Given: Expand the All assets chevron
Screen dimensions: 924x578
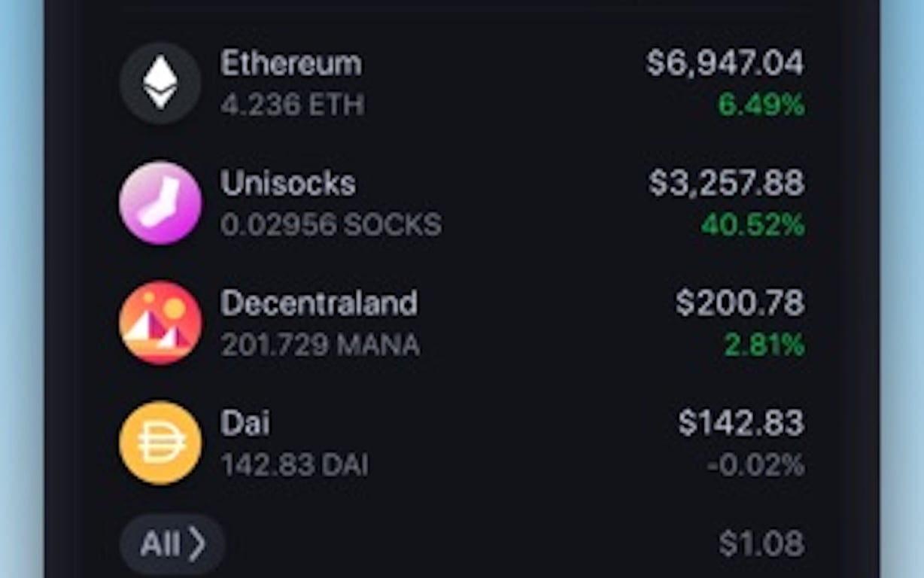Looking at the screenshot, I should tap(172, 543).
